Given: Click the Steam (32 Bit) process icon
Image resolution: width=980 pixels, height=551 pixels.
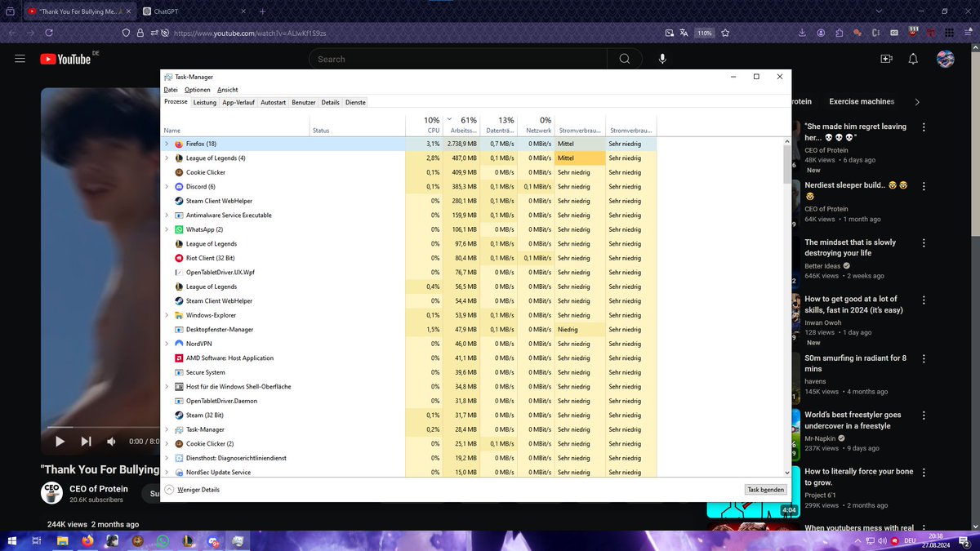Looking at the screenshot, I should click(x=179, y=415).
